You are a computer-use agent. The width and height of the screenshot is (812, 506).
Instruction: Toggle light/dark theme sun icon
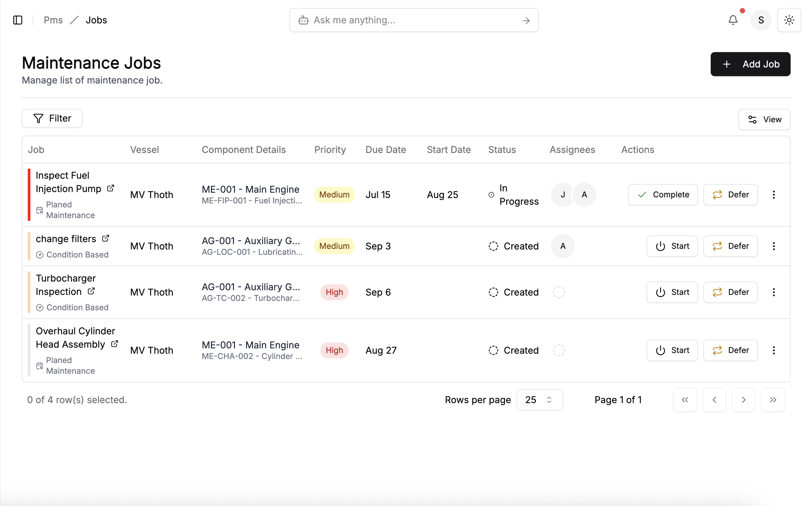[789, 20]
